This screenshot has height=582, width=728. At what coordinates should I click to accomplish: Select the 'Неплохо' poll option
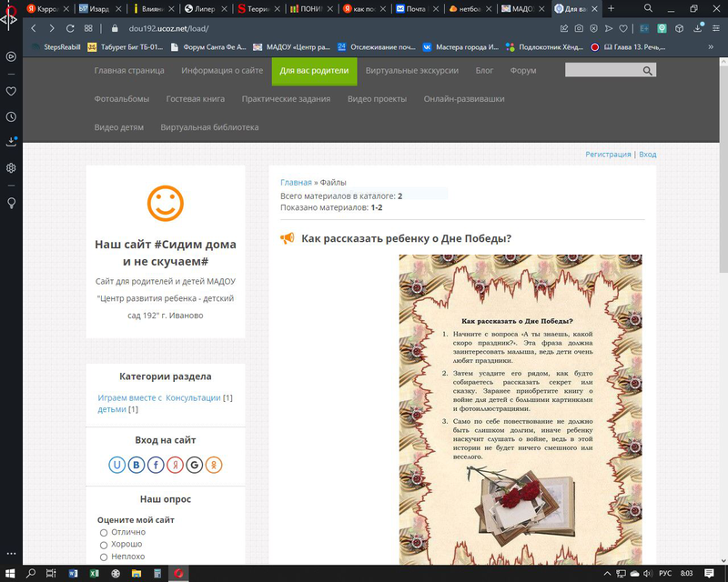(104, 557)
